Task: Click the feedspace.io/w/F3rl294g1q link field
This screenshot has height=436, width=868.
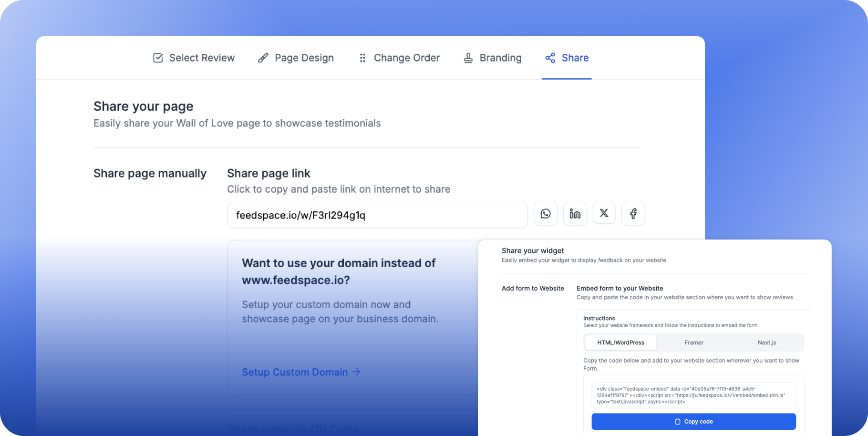Action: (377, 215)
